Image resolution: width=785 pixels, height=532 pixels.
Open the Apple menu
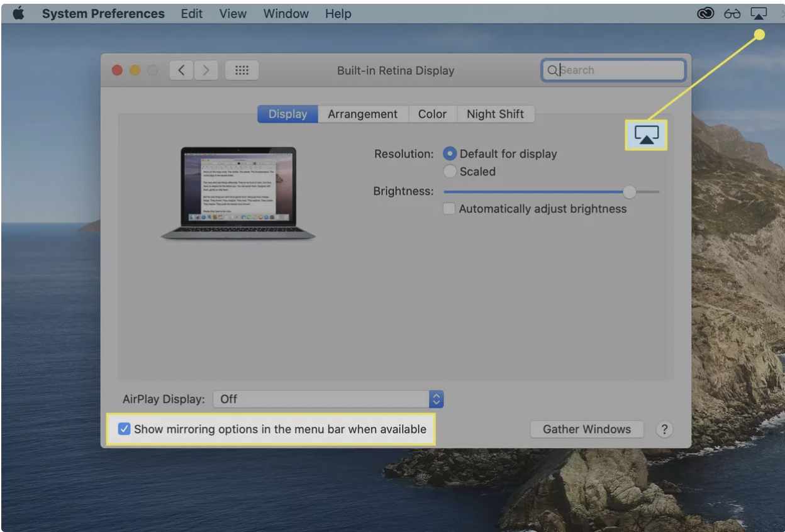(18, 13)
